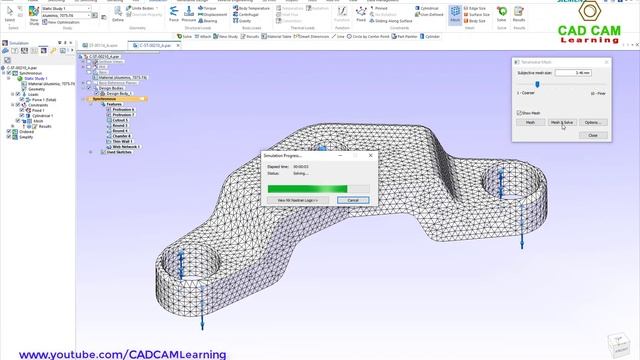This screenshot has height=360, width=640.
Task: Click Circle by Center Point tool
Action: coord(368,36)
